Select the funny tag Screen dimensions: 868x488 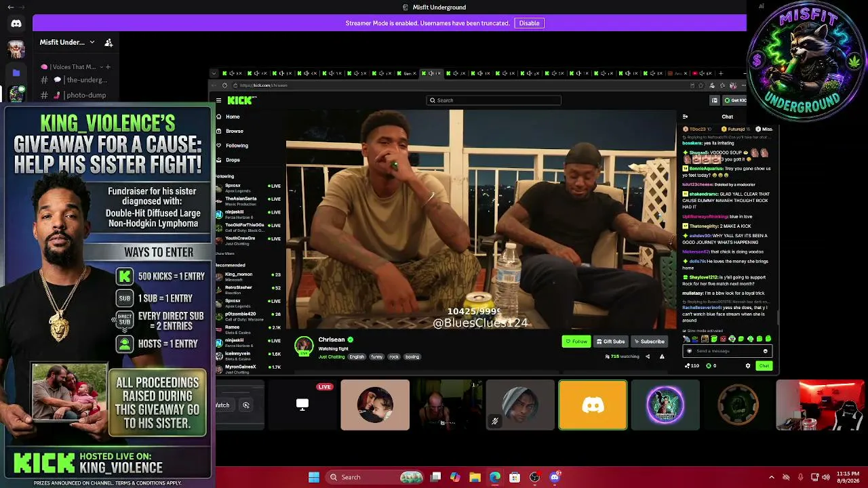coord(376,357)
